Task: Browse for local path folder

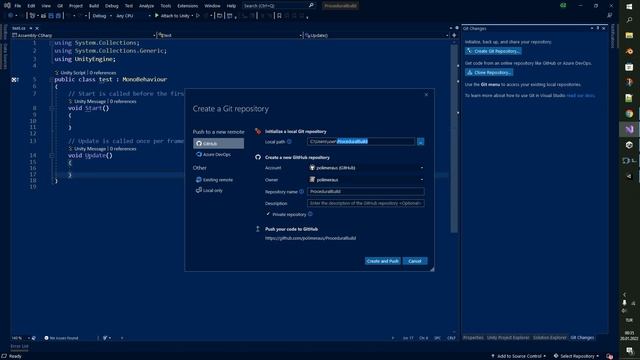Action: pyautogui.click(x=420, y=142)
